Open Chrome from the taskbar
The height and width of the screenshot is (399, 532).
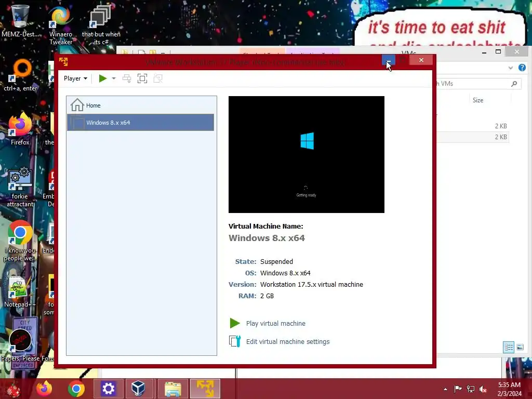76,389
